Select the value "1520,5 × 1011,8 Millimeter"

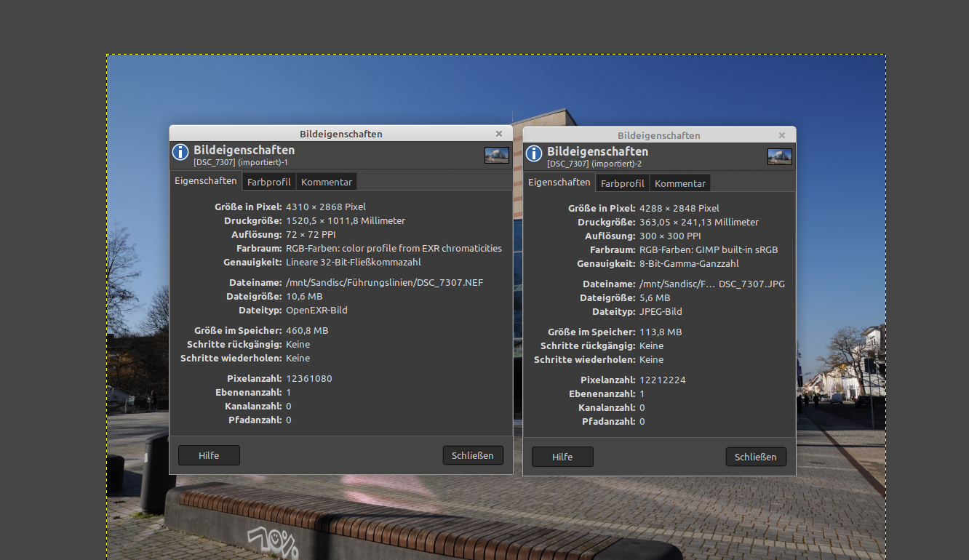(346, 220)
